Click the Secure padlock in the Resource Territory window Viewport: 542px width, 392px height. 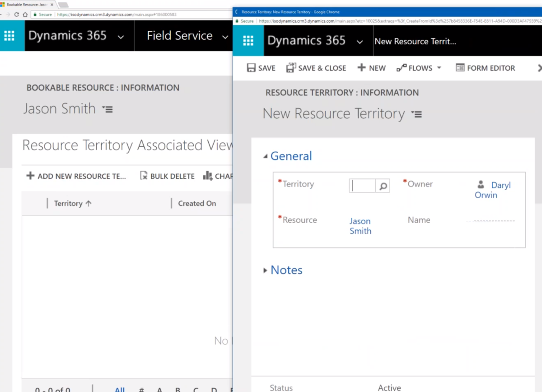coord(237,21)
